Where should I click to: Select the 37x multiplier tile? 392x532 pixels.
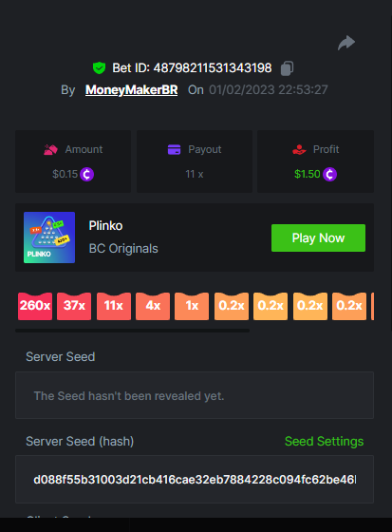[x=74, y=306]
